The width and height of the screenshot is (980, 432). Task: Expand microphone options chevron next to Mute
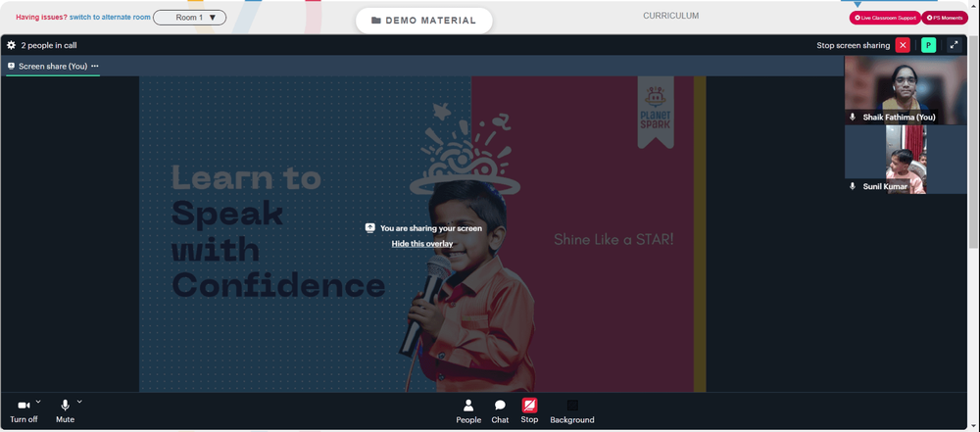pyautogui.click(x=79, y=402)
